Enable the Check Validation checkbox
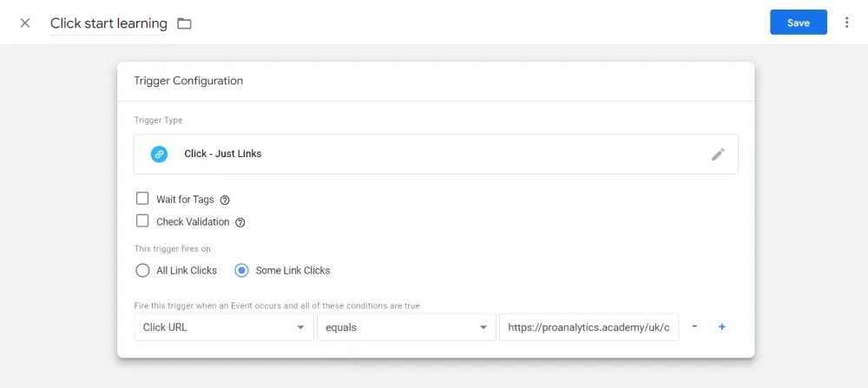 pyautogui.click(x=143, y=221)
